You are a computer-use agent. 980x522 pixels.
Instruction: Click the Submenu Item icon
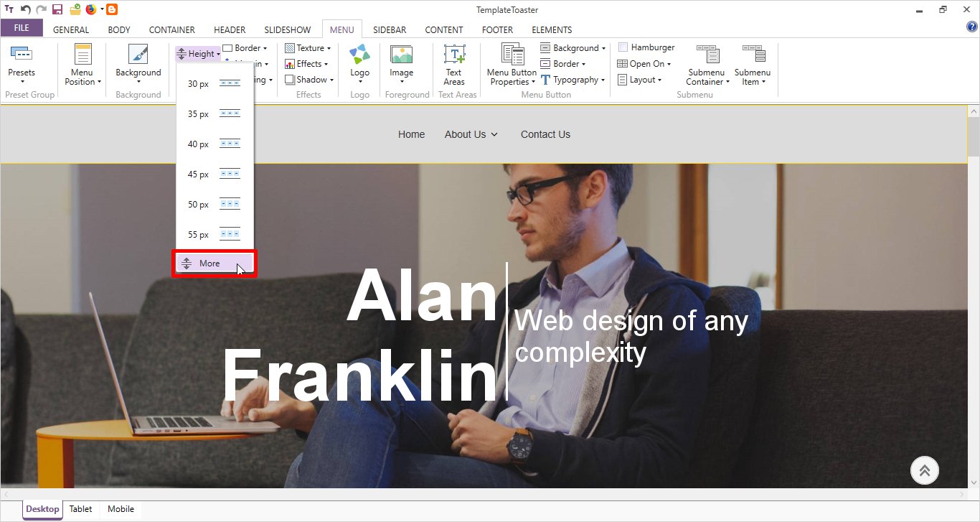point(753,55)
